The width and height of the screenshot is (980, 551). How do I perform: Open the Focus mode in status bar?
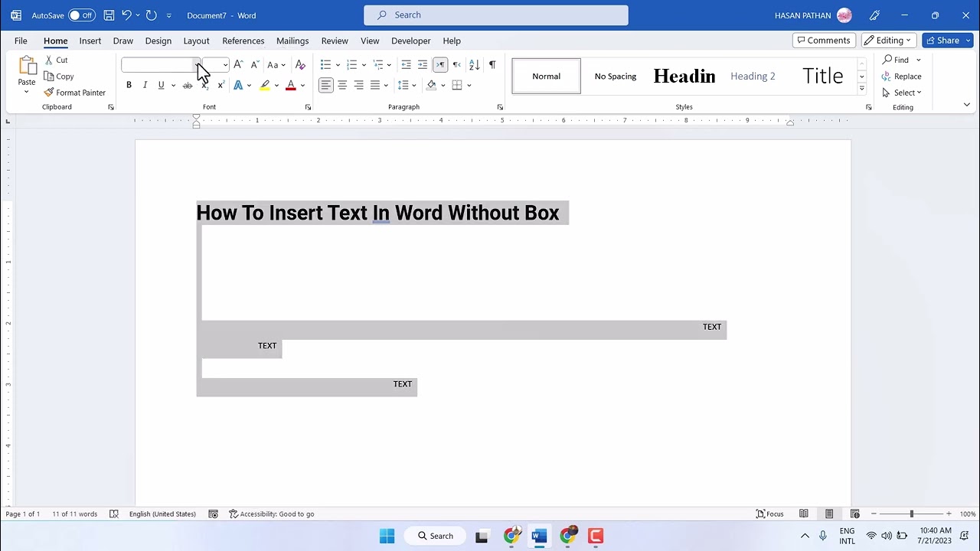tap(769, 514)
